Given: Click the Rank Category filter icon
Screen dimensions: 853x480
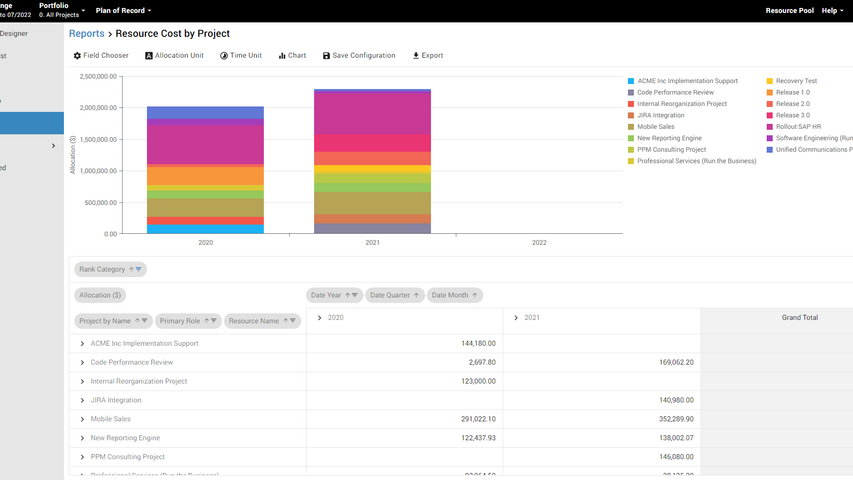Looking at the screenshot, I should coord(139,269).
